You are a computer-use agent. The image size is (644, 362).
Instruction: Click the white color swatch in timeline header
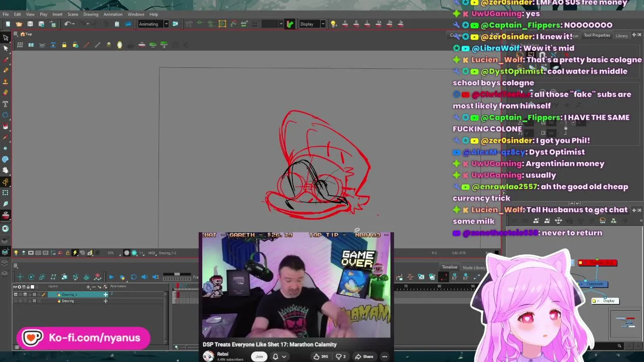33,287
